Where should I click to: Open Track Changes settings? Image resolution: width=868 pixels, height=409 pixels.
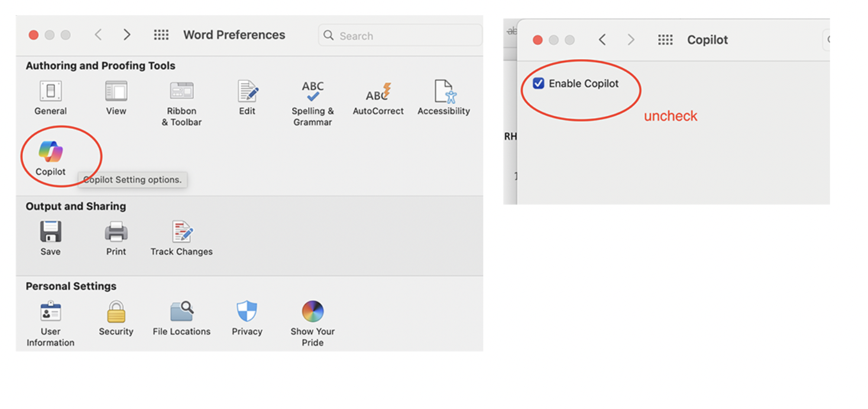tap(182, 232)
